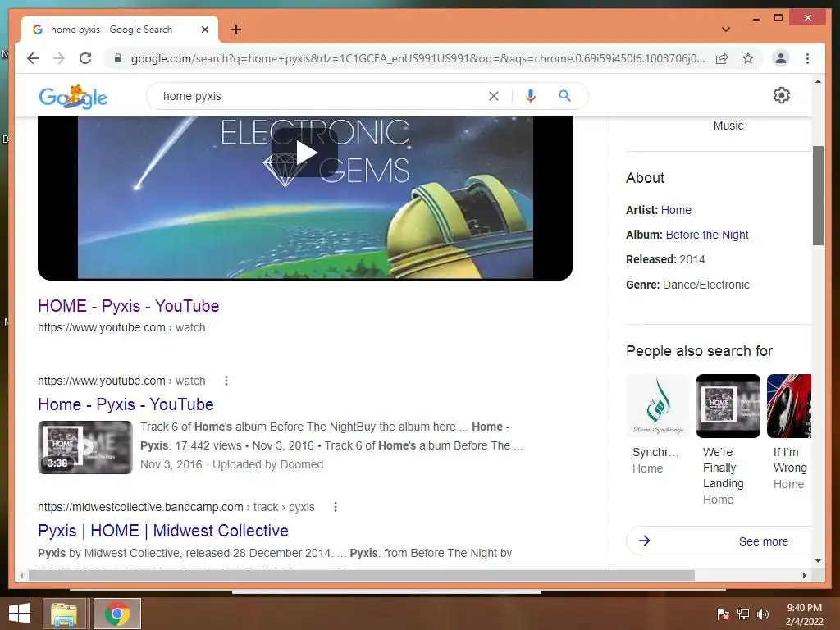
Task: Start voice search with the microphone icon
Action: pyautogui.click(x=531, y=96)
